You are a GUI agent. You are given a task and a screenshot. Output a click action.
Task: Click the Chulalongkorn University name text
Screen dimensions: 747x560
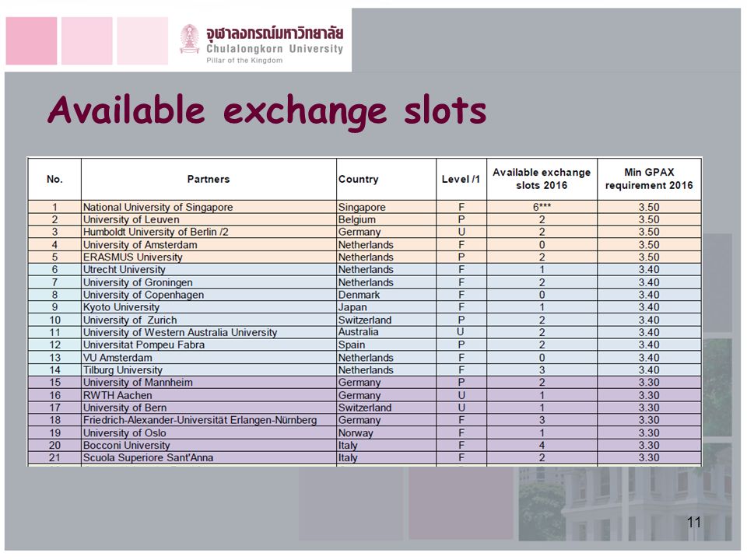pyautogui.click(x=275, y=49)
